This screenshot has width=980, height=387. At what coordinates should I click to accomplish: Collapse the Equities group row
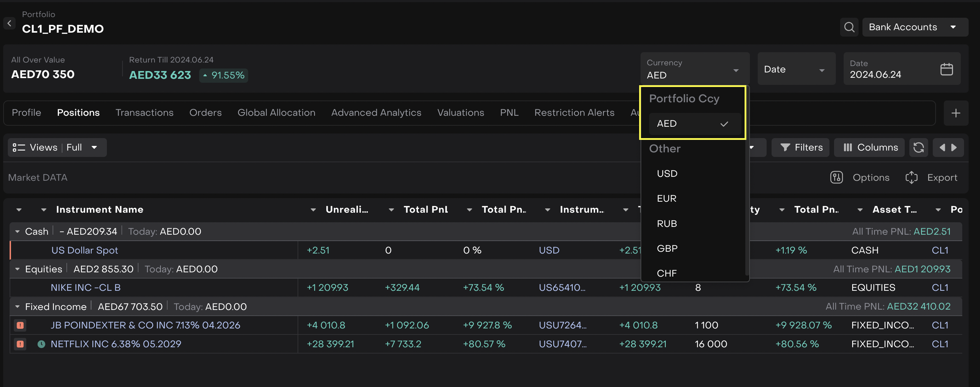tap(17, 269)
